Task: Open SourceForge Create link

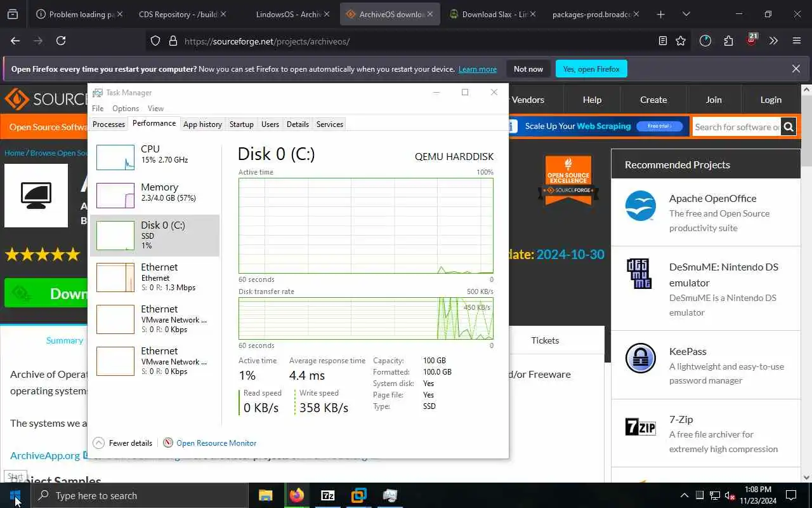Action: (653, 100)
